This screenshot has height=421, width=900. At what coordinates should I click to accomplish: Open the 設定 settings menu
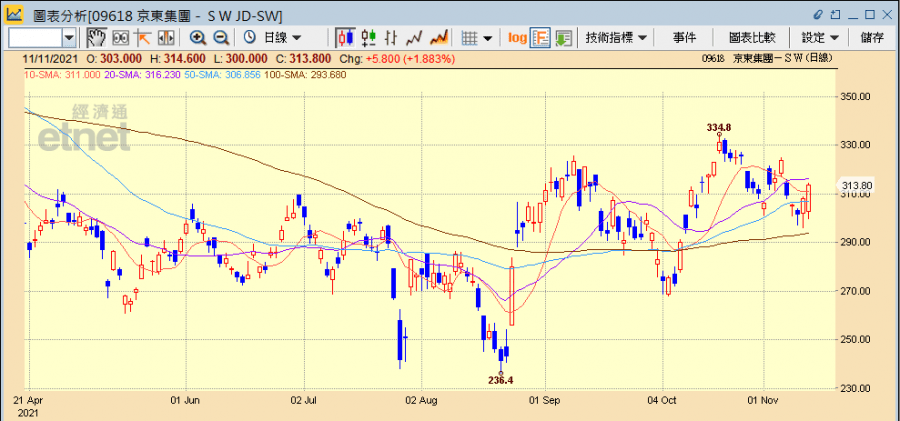click(820, 37)
